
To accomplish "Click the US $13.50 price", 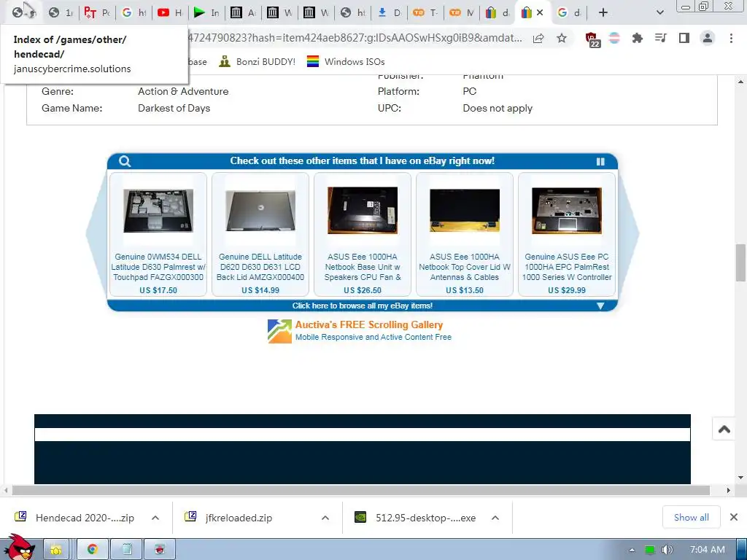I will pyautogui.click(x=465, y=290).
